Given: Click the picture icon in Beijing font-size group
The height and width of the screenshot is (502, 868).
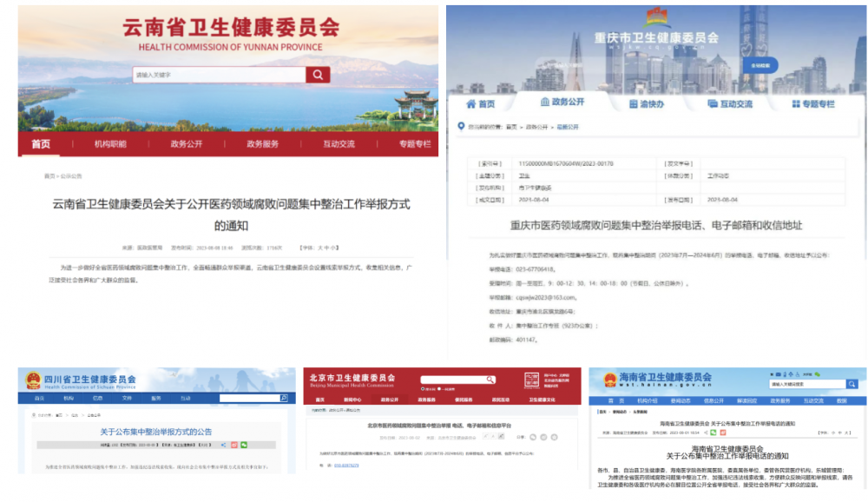Looking at the screenshot, I should pos(501,437).
